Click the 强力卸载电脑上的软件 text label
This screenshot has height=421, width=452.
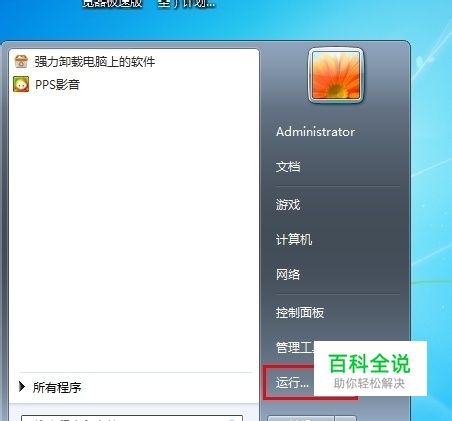click(x=95, y=62)
